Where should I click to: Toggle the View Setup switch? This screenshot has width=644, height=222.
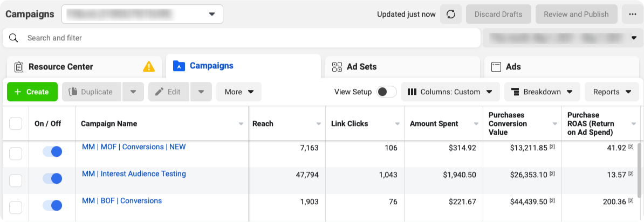pyautogui.click(x=387, y=92)
